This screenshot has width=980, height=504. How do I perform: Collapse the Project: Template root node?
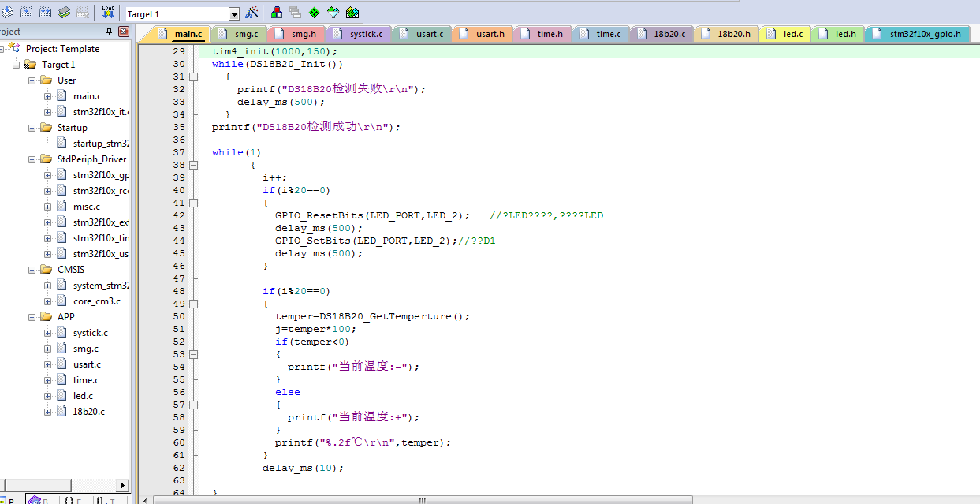pyautogui.click(x=2, y=49)
